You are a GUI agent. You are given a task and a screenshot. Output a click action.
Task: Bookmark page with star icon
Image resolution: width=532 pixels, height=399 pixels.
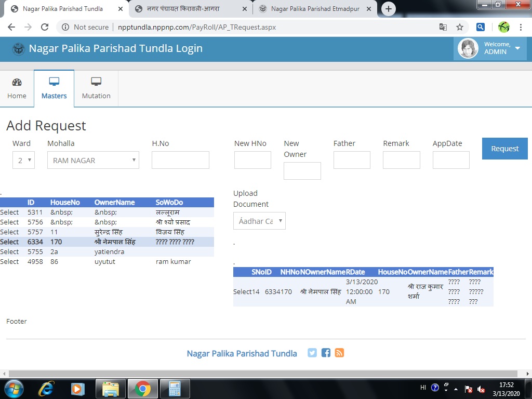click(460, 27)
